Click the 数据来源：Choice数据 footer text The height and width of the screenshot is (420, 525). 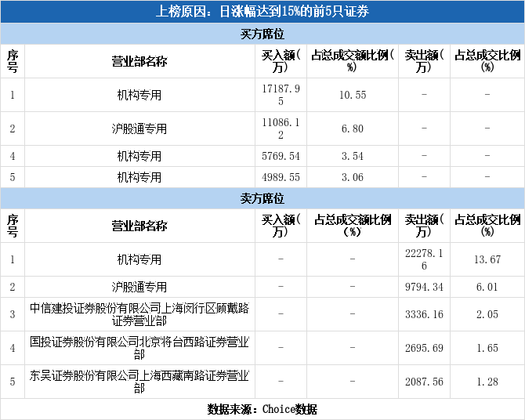tap(262, 409)
